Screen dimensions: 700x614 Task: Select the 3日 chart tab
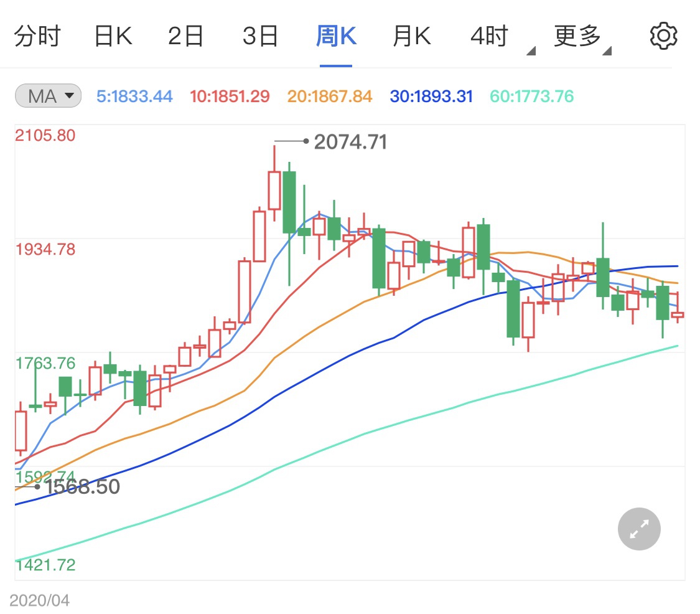pyautogui.click(x=260, y=36)
